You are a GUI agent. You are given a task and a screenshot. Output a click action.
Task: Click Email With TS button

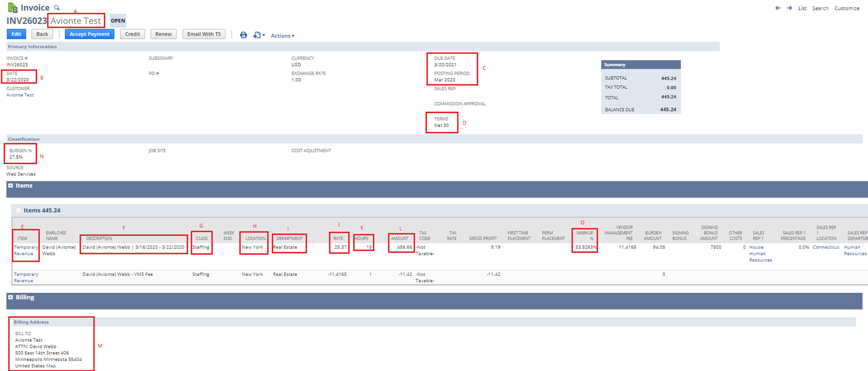tap(204, 34)
